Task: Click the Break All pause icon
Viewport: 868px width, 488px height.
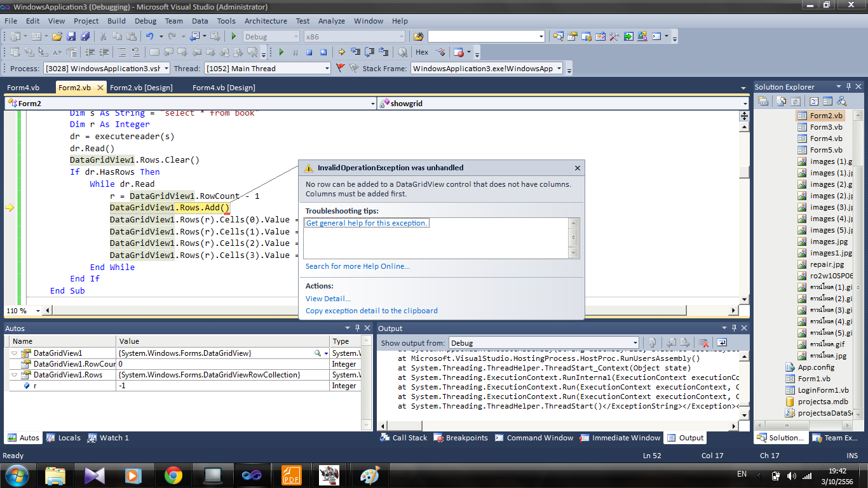Action: pos(295,52)
